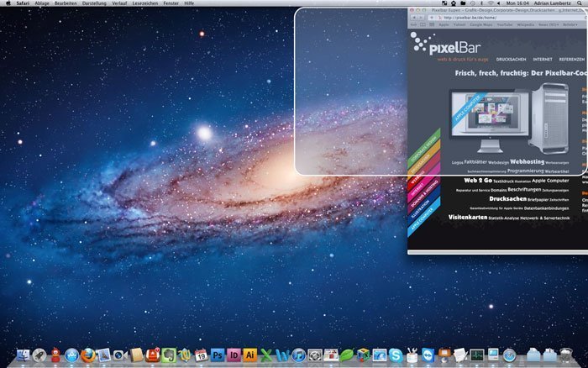Click the pixelBar logo

point(445,44)
